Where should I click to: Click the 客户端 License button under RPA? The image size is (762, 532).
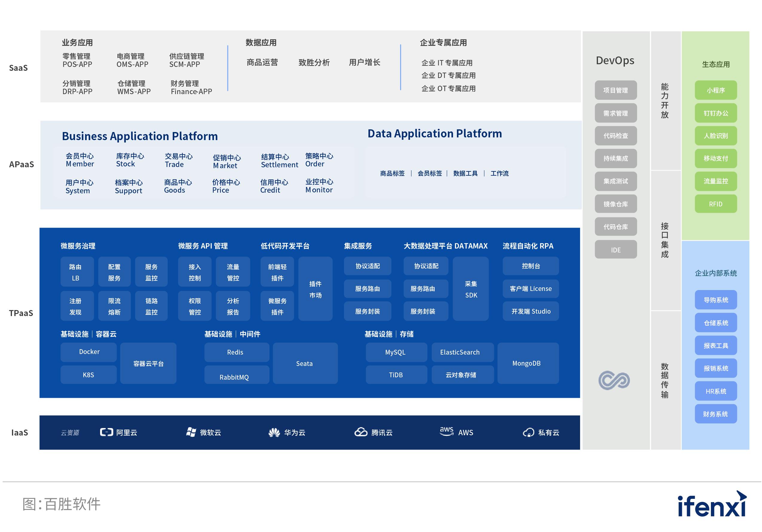(x=530, y=288)
